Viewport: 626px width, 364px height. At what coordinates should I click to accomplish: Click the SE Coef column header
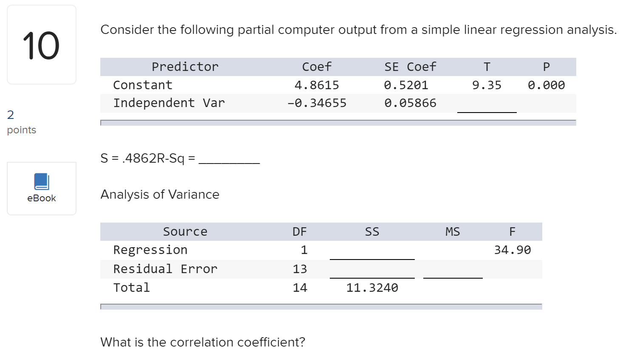pyautogui.click(x=410, y=67)
